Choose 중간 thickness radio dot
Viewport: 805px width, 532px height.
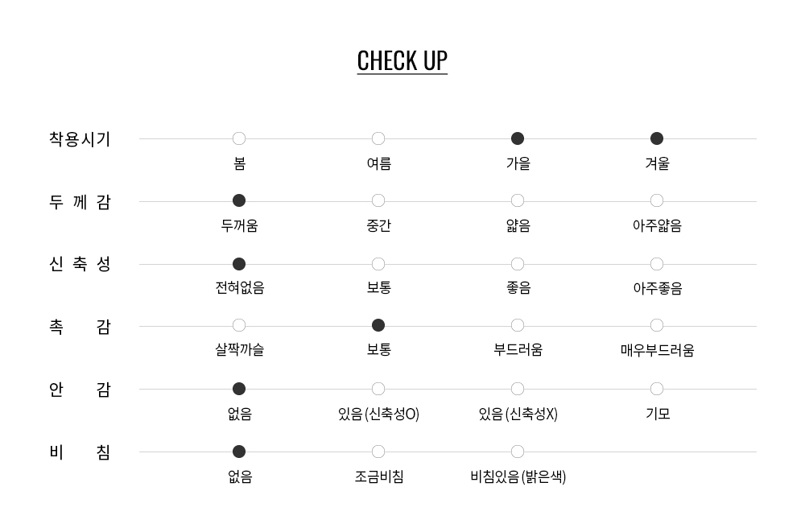[378, 200]
